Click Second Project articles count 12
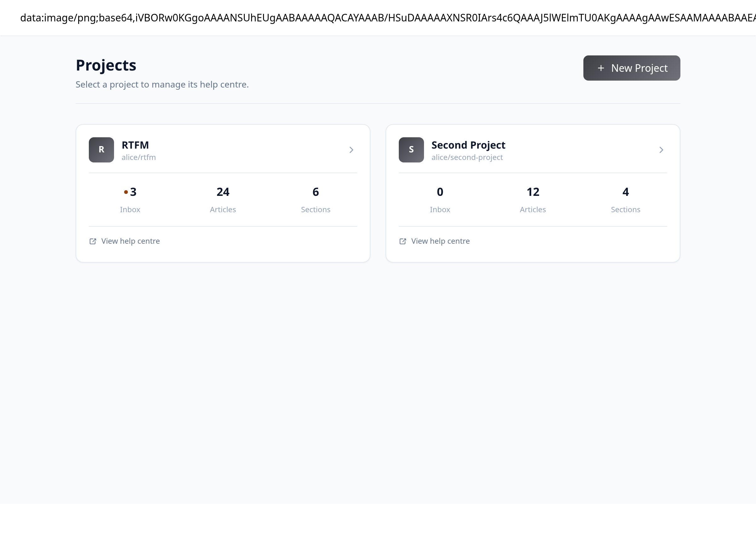Viewport: 756px width, 534px height. (533, 192)
